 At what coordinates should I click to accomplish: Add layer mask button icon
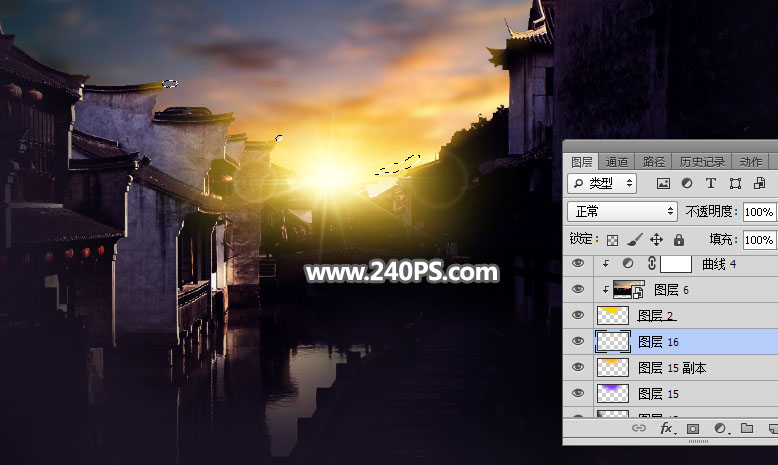(x=693, y=428)
